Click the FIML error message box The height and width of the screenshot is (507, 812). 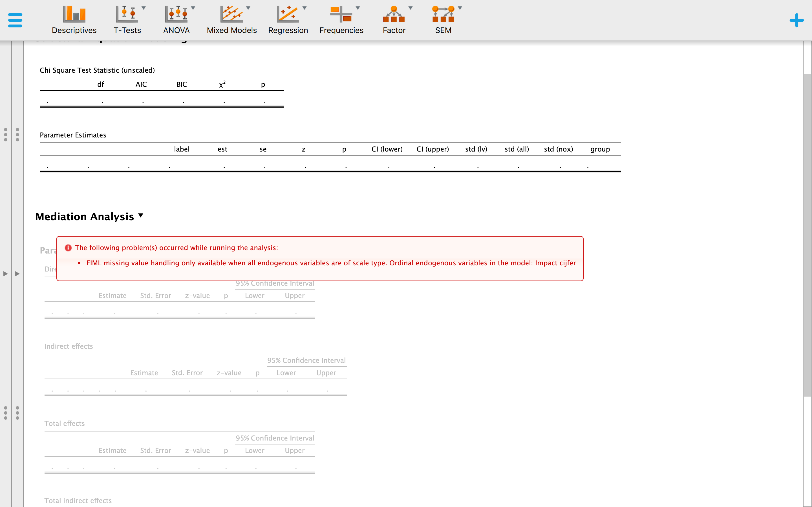pos(319,258)
